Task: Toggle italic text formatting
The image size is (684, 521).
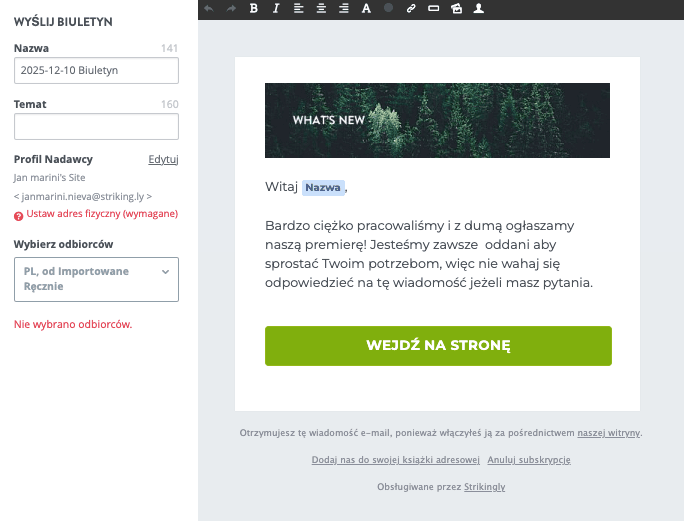Action: click(x=276, y=8)
